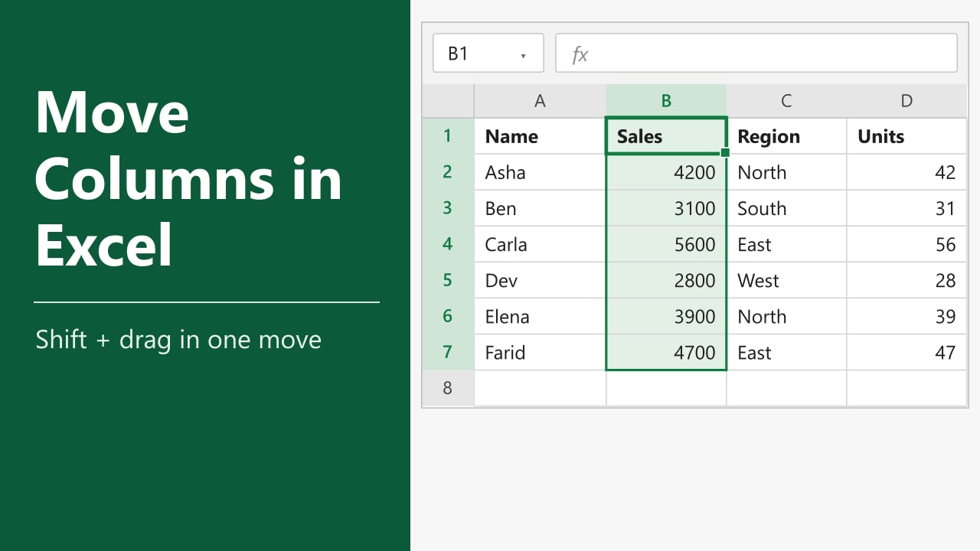Open the Name Box dropdown arrow
Image resolution: width=980 pixels, height=551 pixels.
(x=523, y=55)
